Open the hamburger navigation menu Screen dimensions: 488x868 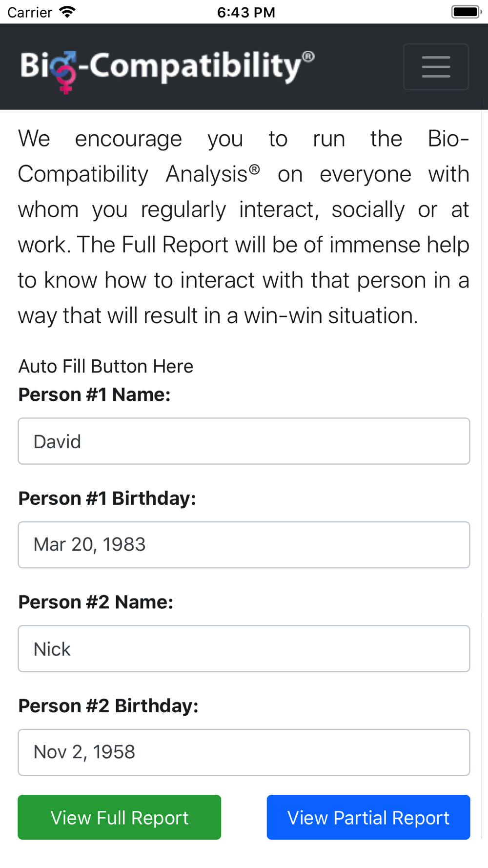pyautogui.click(x=436, y=67)
